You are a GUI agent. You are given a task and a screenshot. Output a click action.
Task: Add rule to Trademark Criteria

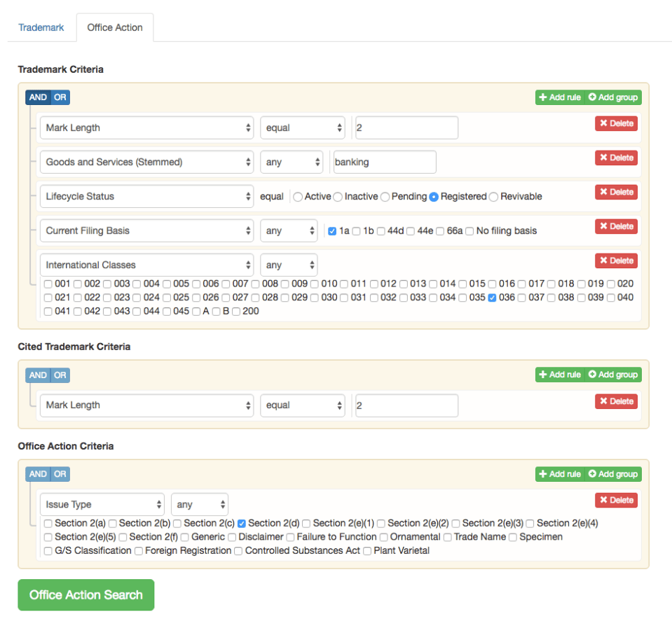(560, 97)
